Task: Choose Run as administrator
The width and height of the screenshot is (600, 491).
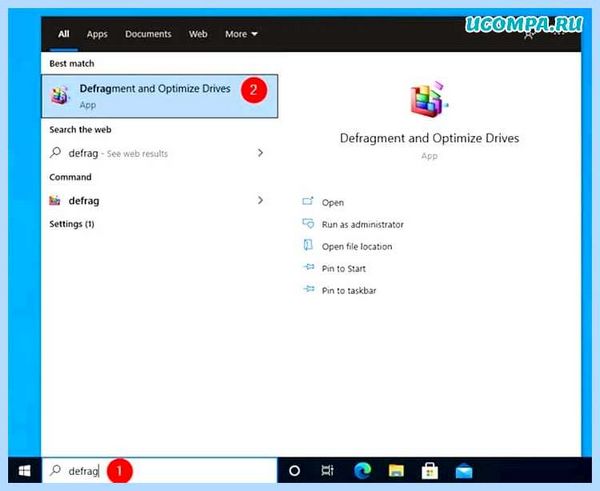Action: click(363, 225)
